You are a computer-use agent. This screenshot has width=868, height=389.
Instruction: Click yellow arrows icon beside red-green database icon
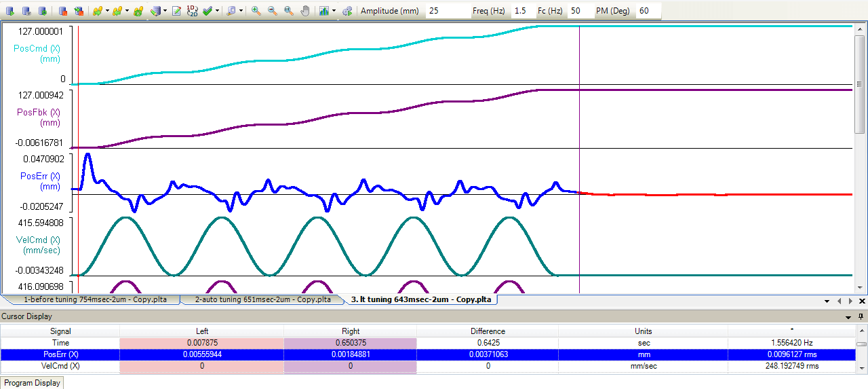(98, 11)
